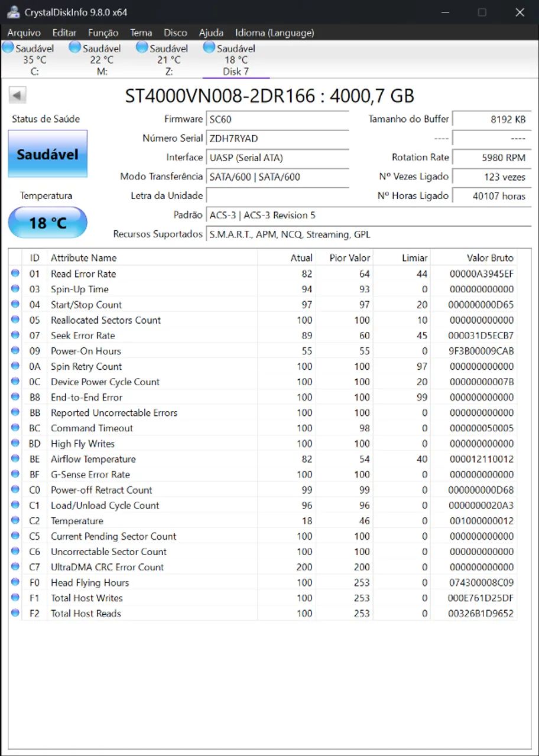The height and width of the screenshot is (756, 539).
Task: Click the empty Letra da Unidade field
Action: click(277, 195)
